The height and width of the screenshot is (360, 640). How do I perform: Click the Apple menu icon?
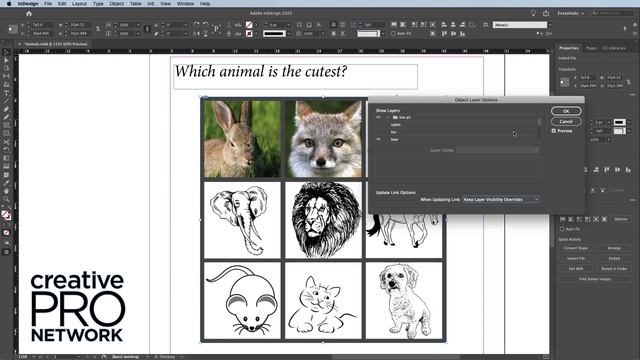click(x=9, y=3)
